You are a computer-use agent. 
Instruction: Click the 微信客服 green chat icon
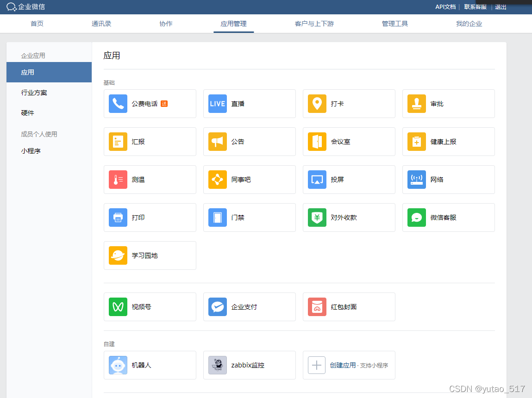coord(417,218)
